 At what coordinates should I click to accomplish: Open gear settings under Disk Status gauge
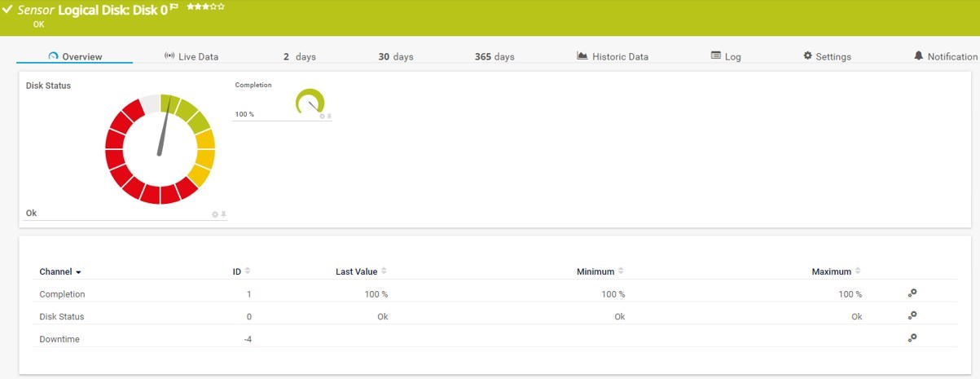pos(215,214)
